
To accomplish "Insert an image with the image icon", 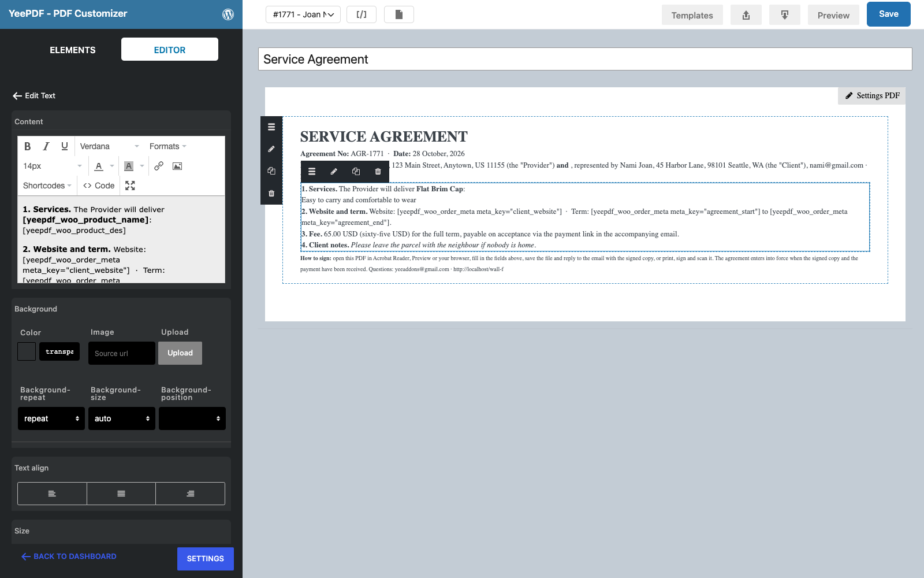I will [x=177, y=166].
